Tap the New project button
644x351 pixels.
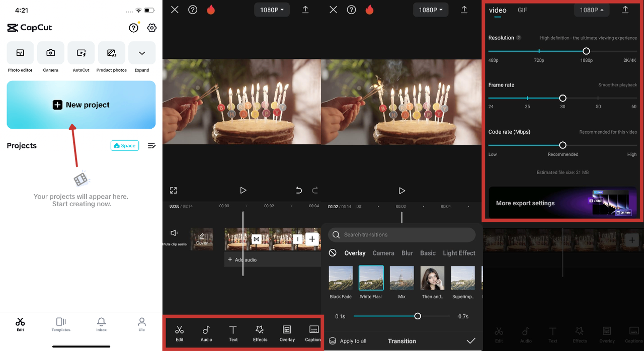pyautogui.click(x=81, y=105)
